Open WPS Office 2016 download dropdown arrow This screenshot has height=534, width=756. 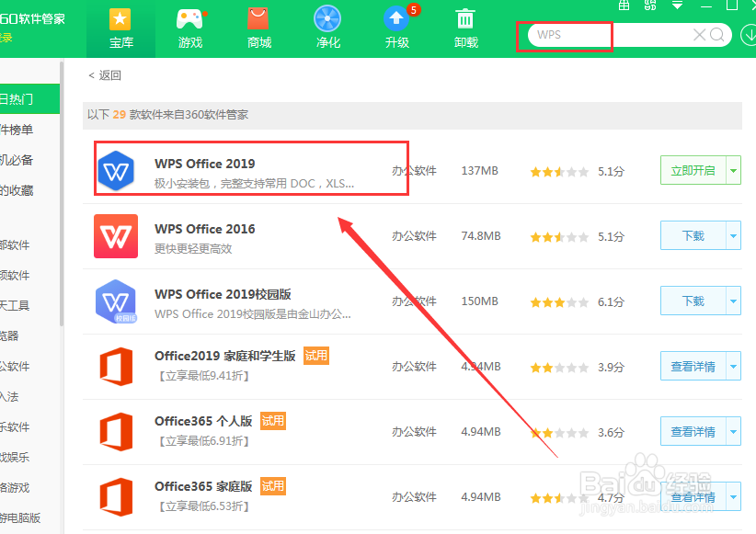pos(733,235)
